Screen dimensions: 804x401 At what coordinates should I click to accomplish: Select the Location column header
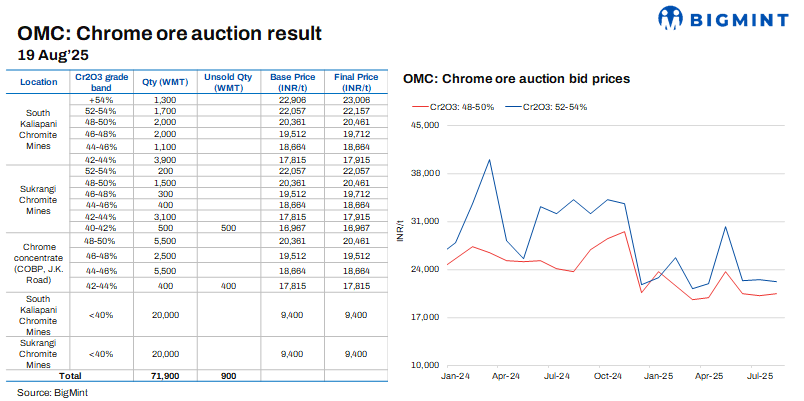[x=38, y=81]
